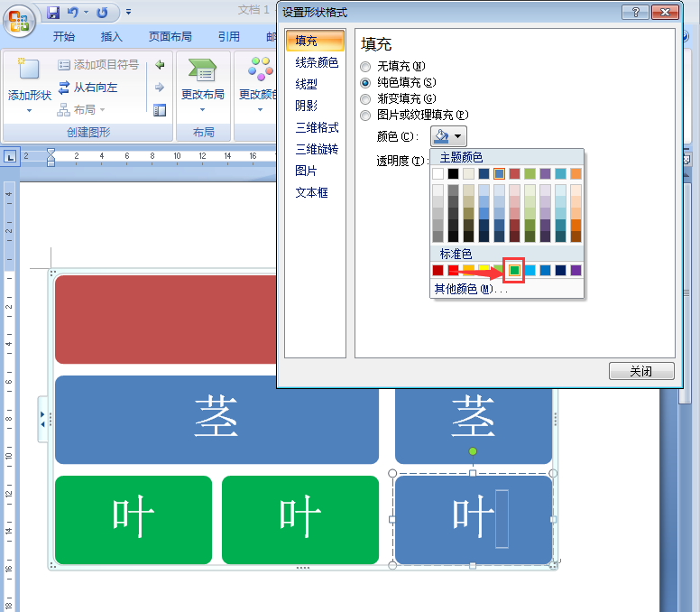700x612 pixels.
Task: Pick the orange theme color swatch
Action: click(576, 173)
